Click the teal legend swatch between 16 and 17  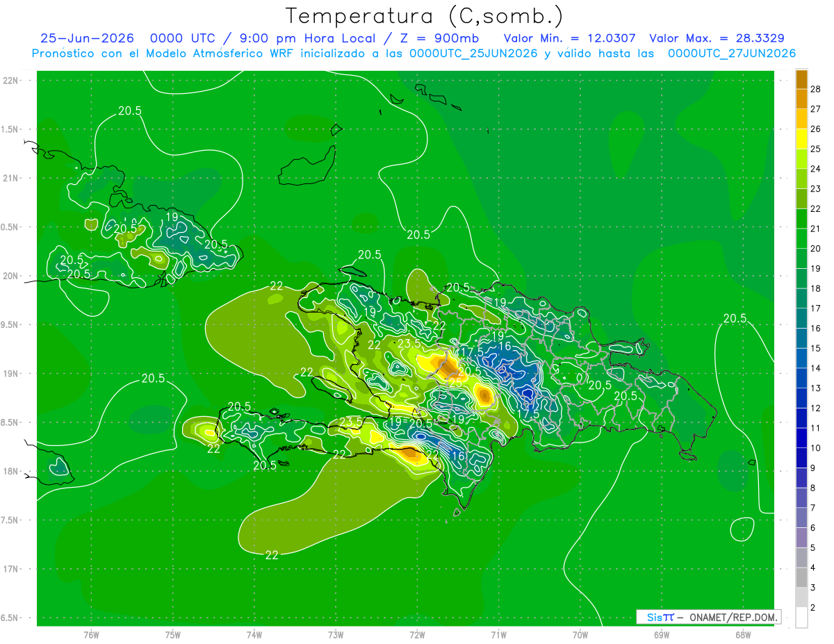801,318
